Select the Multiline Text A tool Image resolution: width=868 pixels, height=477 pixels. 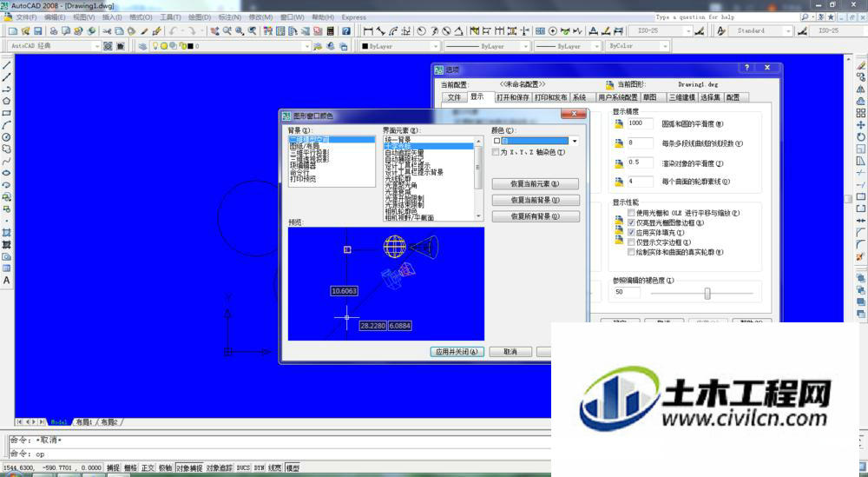[x=7, y=281]
